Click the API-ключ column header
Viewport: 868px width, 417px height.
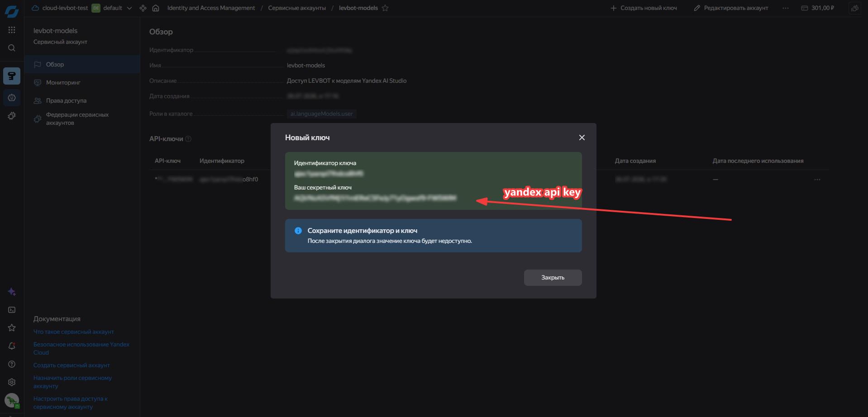(167, 161)
